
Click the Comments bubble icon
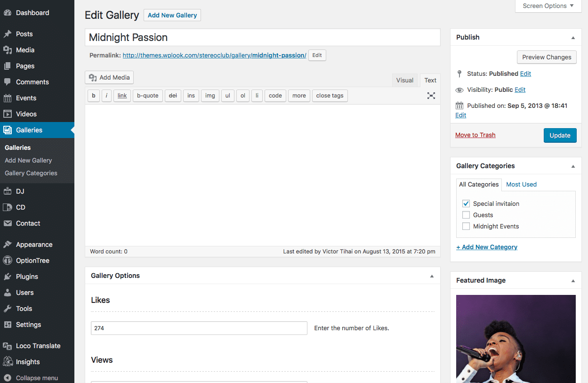coord(8,82)
